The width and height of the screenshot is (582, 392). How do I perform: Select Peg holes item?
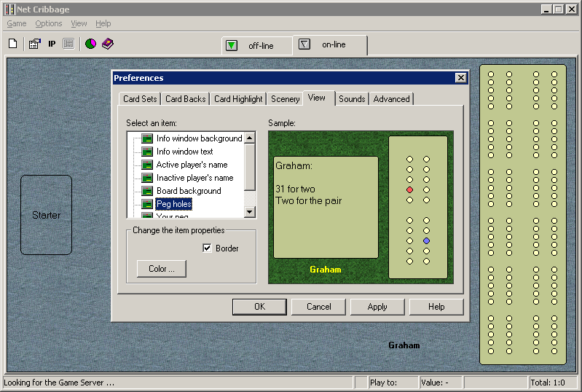point(173,204)
